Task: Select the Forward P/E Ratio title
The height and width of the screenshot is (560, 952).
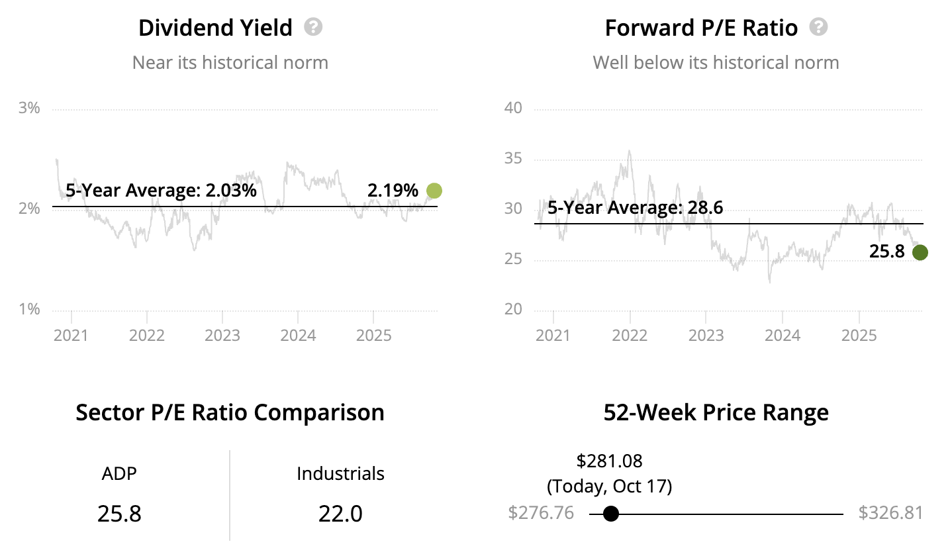Action: (x=701, y=28)
